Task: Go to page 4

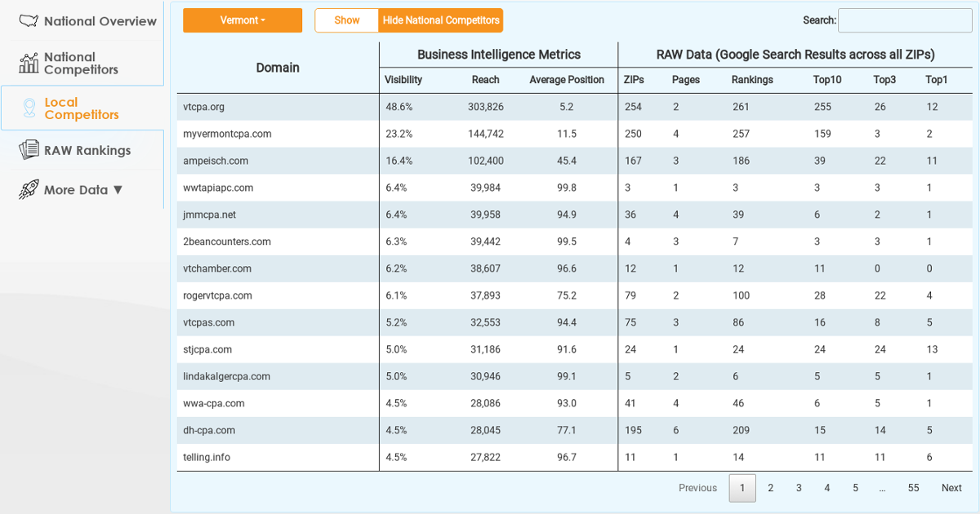Action: pyautogui.click(x=826, y=488)
